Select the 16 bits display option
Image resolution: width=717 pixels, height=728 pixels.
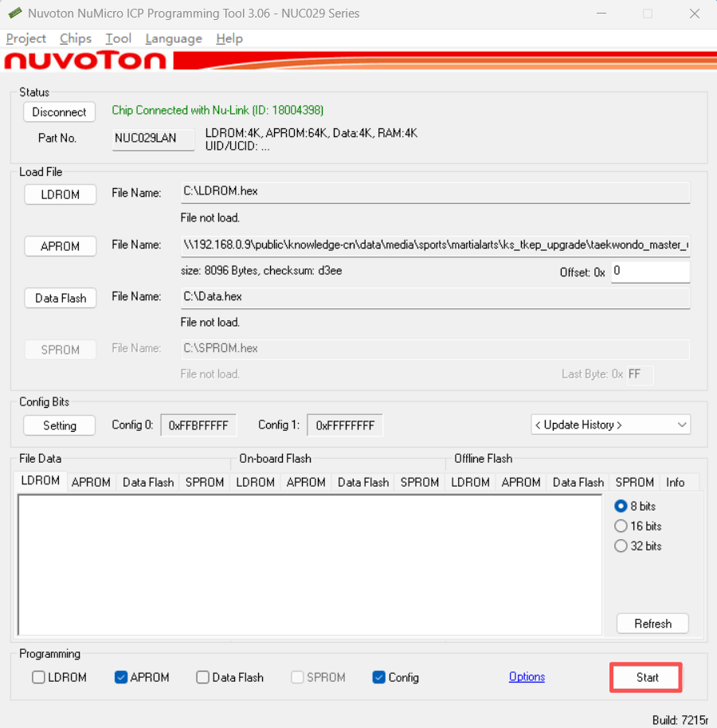pyautogui.click(x=621, y=526)
